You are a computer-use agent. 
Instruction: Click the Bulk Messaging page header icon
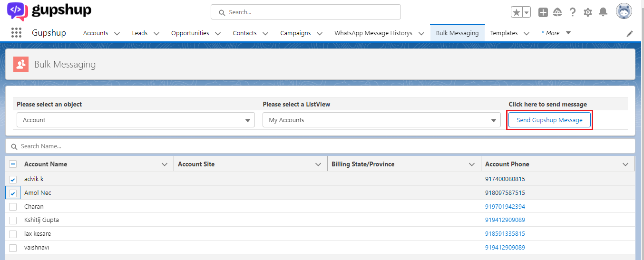[21, 64]
